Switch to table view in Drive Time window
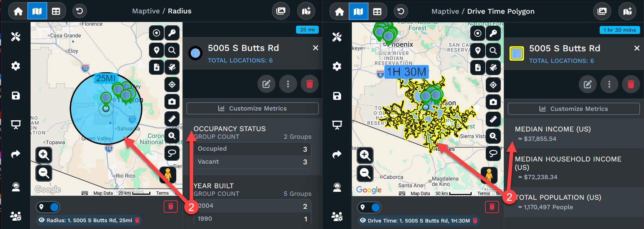The width and height of the screenshot is (644, 229). 378,12
